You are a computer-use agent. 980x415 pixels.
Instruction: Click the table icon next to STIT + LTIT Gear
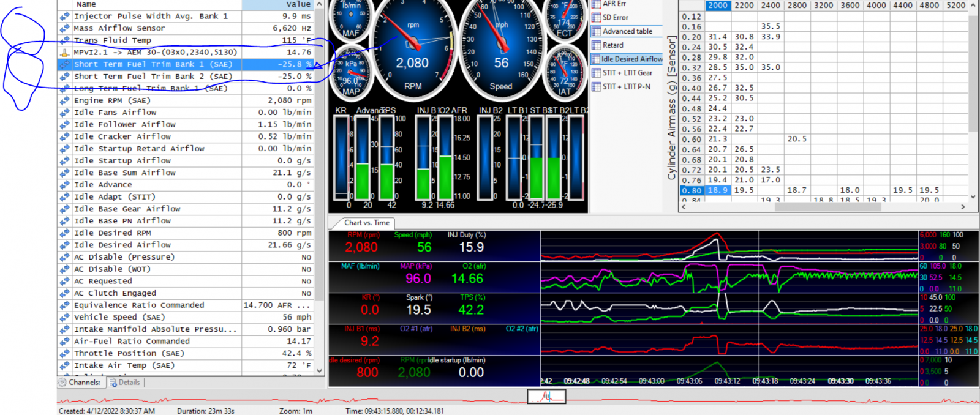coord(596,73)
